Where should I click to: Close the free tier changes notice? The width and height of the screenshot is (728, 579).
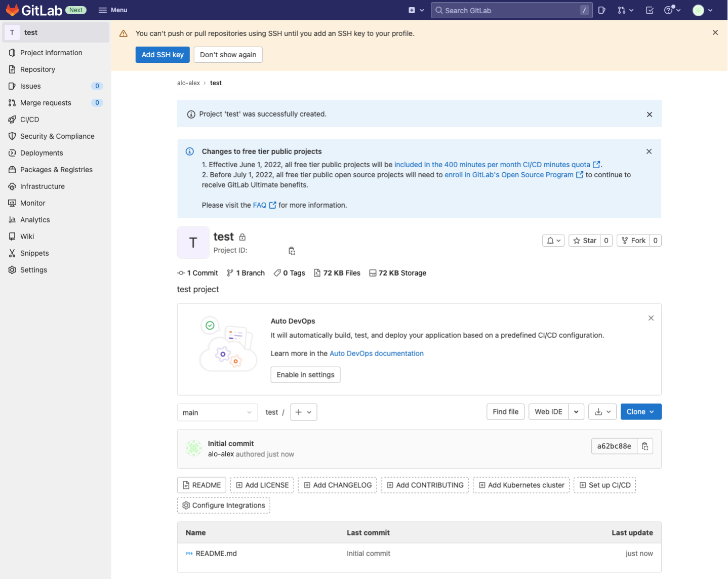pos(649,151)
